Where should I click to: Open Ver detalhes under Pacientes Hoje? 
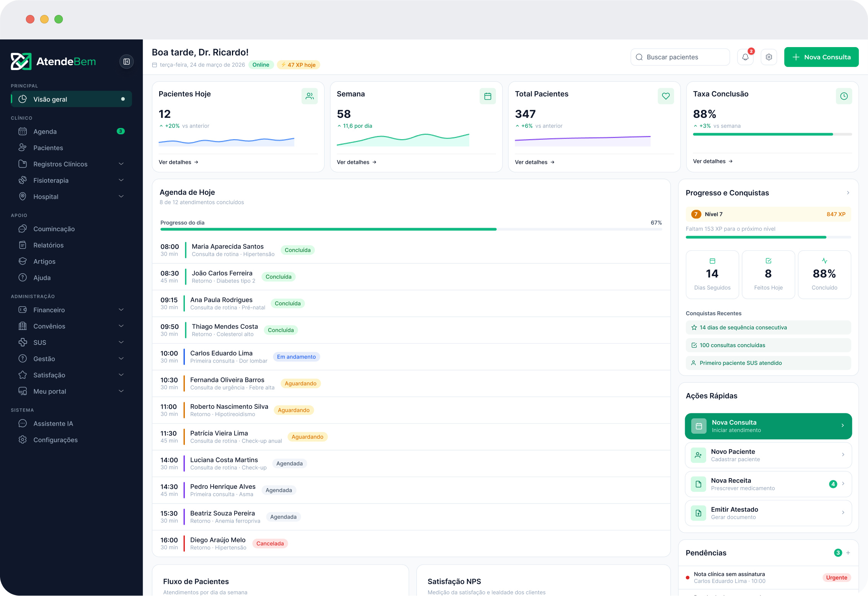(178, 162)
